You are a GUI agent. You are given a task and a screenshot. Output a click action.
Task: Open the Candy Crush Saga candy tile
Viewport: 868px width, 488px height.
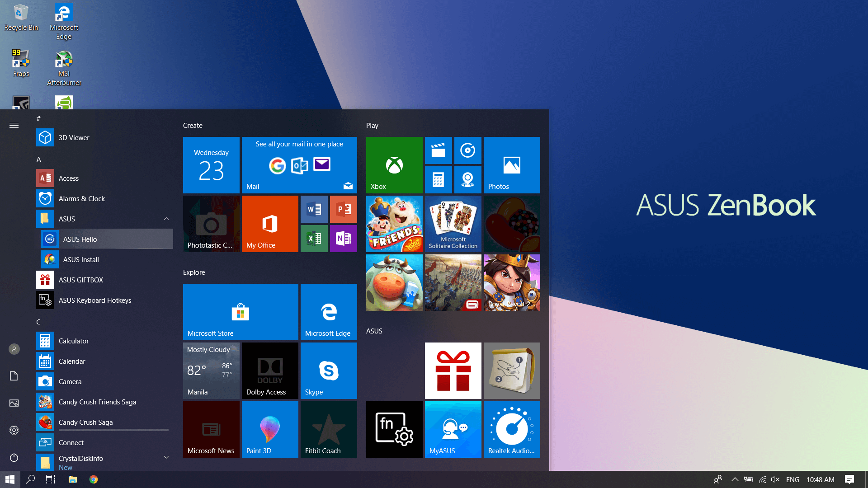click(512, 224)
